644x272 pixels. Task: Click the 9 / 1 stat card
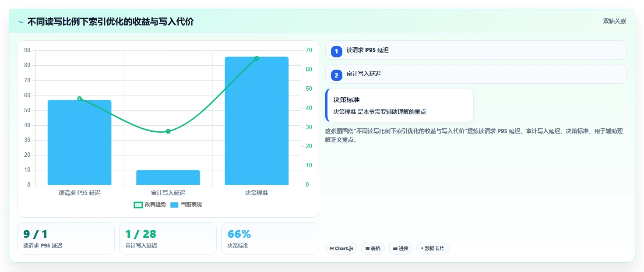click(x=66, y=238)
